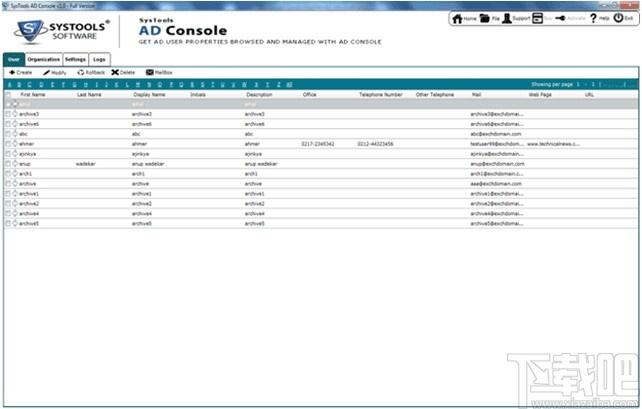Click the Rollback arrows icon
642x409 pixels.
81,72
